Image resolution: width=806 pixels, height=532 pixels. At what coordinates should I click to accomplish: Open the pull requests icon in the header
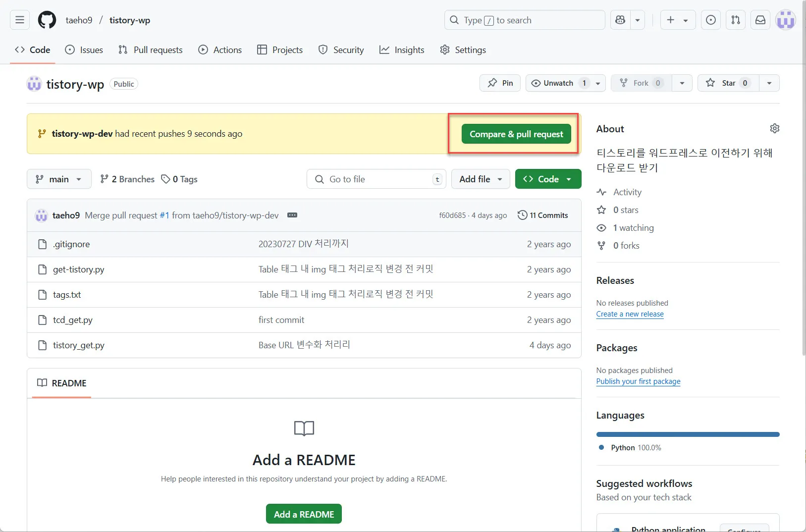coord(736,20)
